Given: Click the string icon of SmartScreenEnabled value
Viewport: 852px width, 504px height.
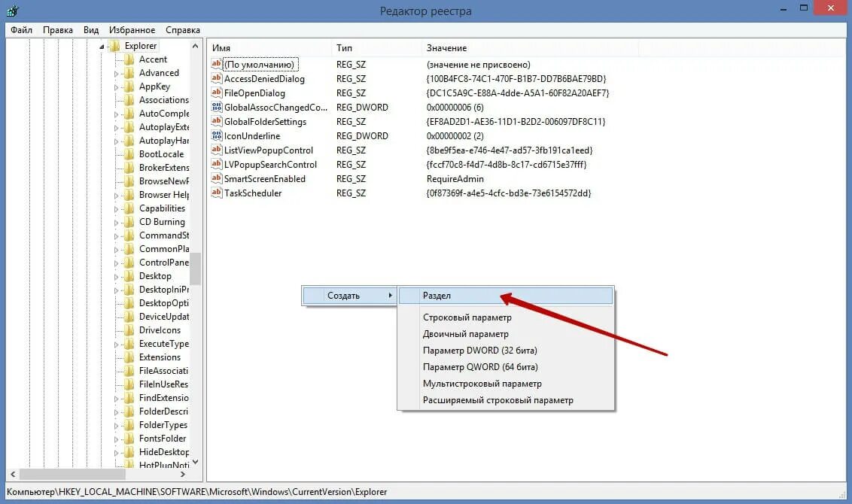Looking at the screenshot, I should pyautogui.click(x=216, y=179).
